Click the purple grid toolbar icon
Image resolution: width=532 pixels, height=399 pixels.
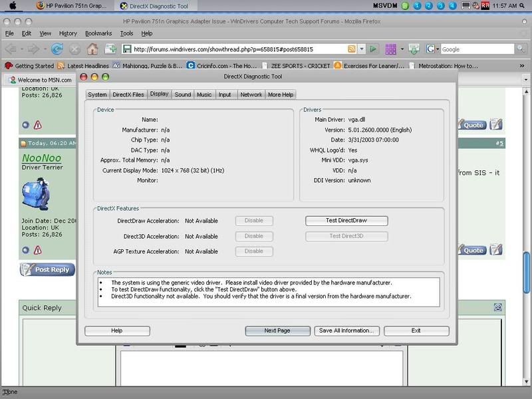[390, 49]
